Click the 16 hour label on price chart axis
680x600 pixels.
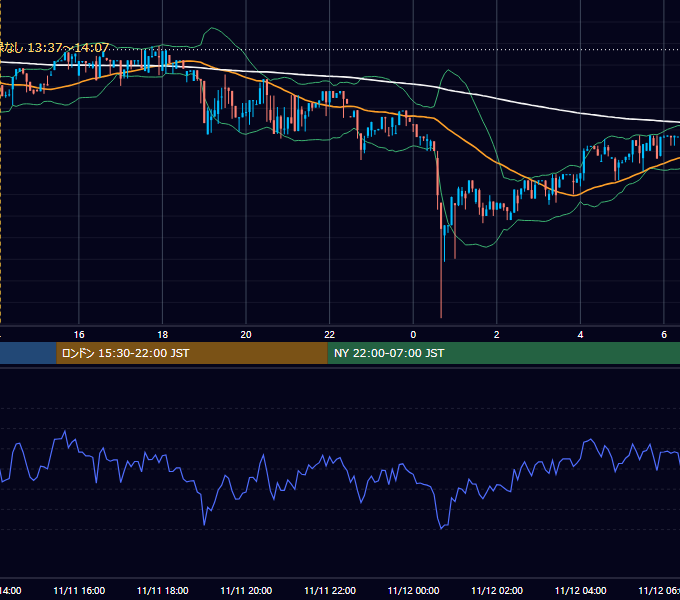79,334
